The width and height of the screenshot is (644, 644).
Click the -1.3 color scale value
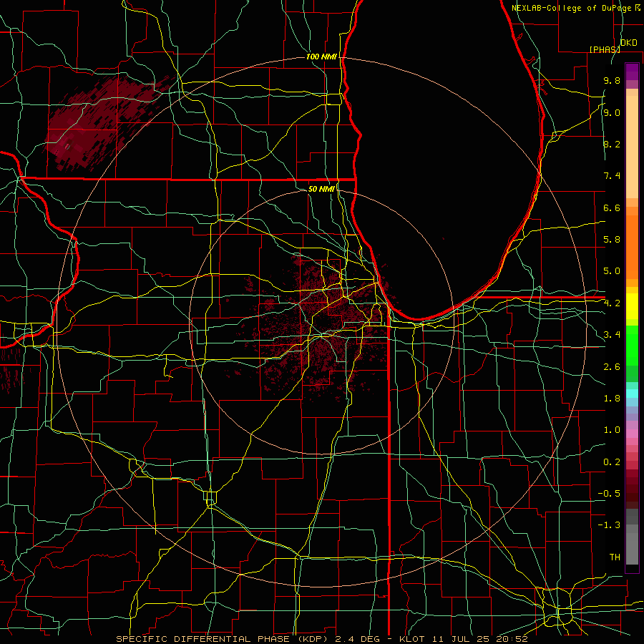click(609, 525)
